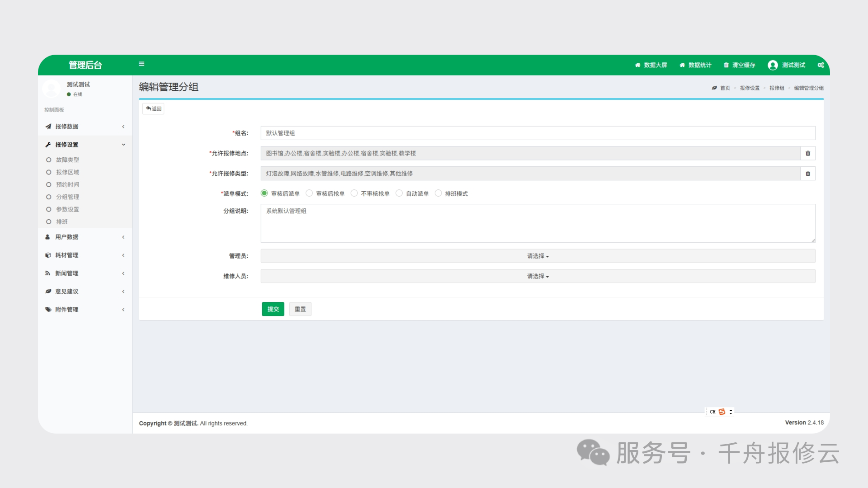
Task: Click the 测试测试 user avatar
Action: (773, 65)
